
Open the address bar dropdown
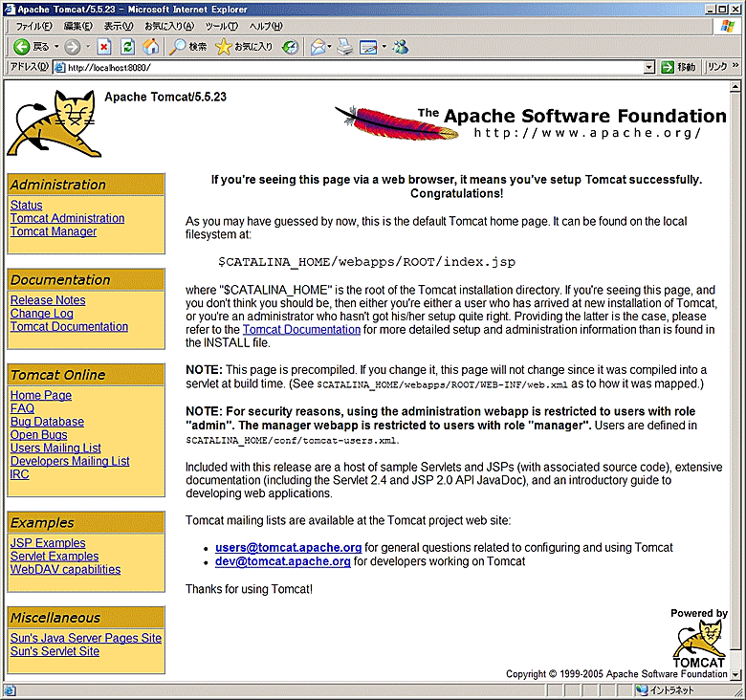649,68
